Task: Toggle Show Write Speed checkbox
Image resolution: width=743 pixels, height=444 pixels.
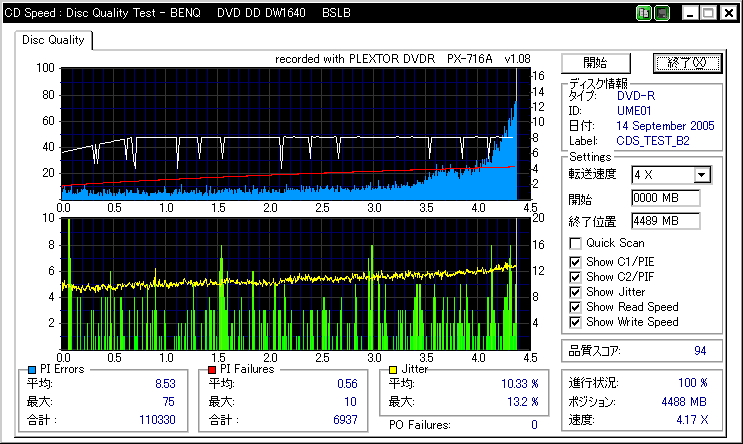Action: [575, 322]
